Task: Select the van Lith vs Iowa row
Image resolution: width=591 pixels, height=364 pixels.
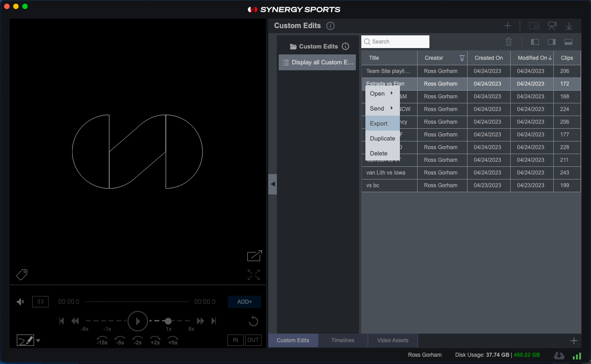Action: (471, 173)
